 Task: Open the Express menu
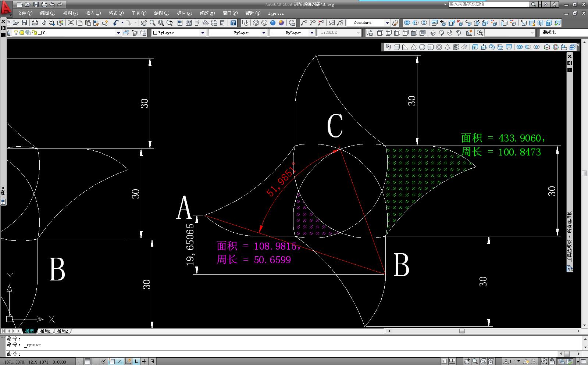276,13
